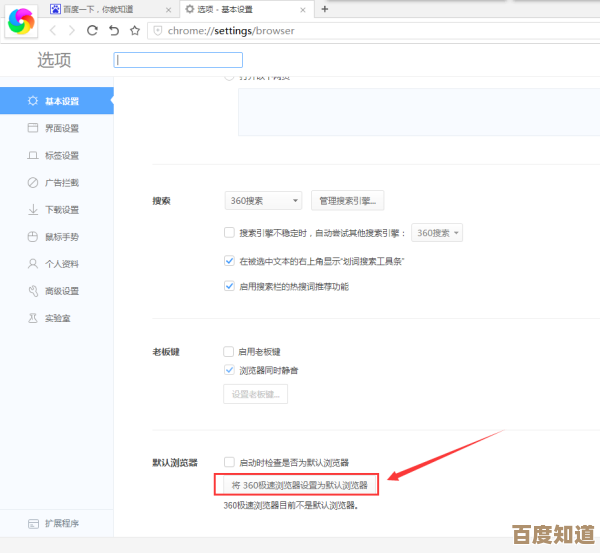The image size is (600, 553).
Task: Open 标签设置 in the sidebar
Action: [57, 155]
